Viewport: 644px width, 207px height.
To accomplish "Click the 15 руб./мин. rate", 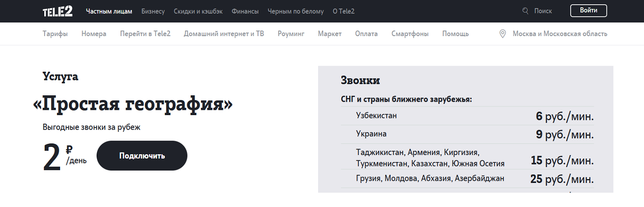I will coord(562,161).
